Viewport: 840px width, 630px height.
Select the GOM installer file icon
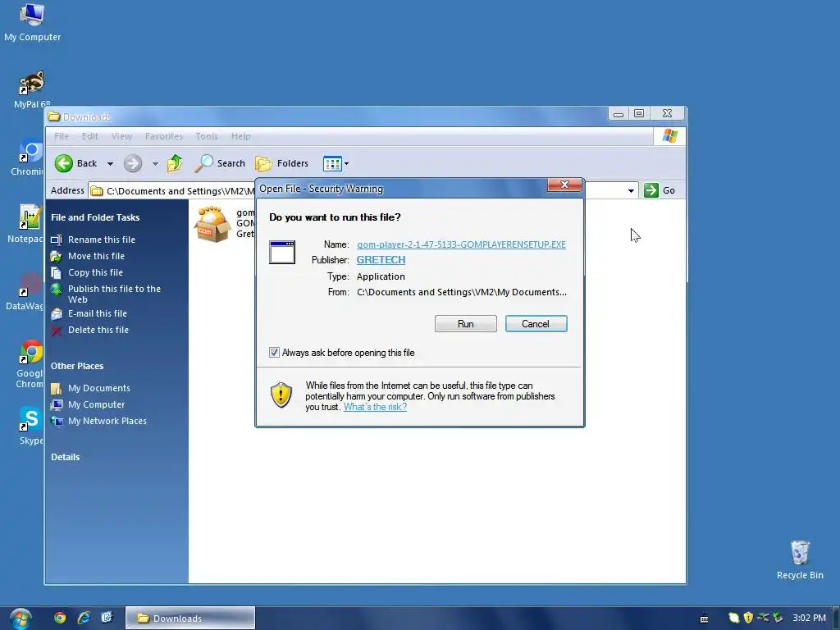pyautogui.click(x=212, y=224)
